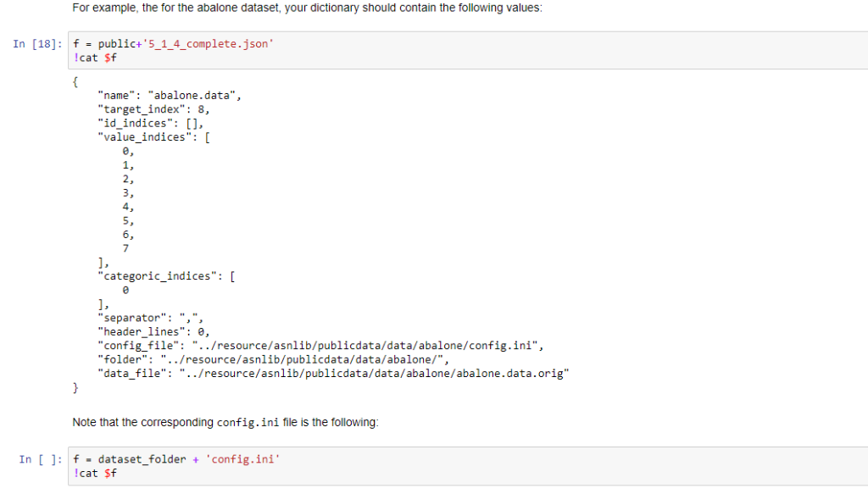Click the value 7 in value_indices list
The image size is (868, 494).
pyautogui.click(x=125, y=248)
